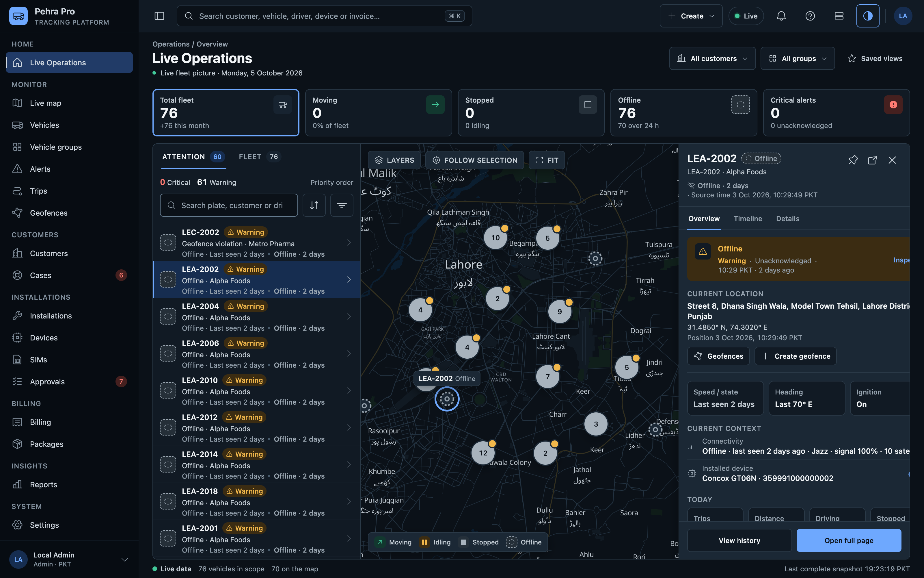Viewport: 924px width, 578px height.
Task: Open the server stack icon in header
Action: (839, 16)
